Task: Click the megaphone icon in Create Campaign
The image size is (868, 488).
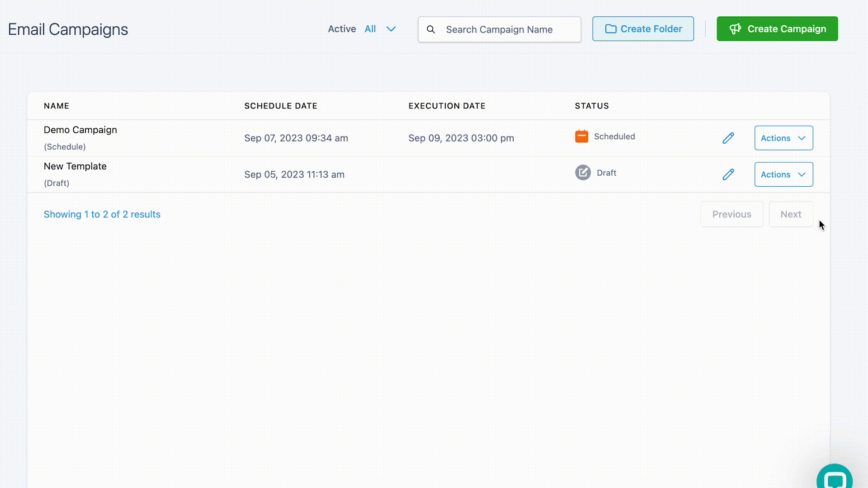Action: point(735,29)
